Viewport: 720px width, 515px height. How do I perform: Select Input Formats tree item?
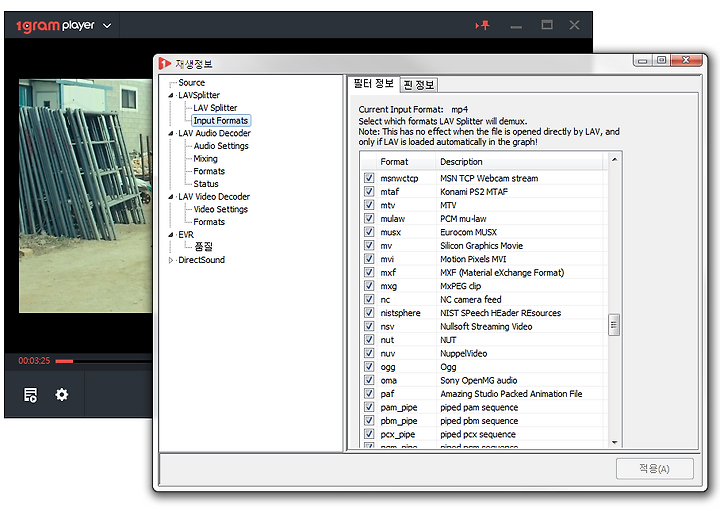(220, 121)
